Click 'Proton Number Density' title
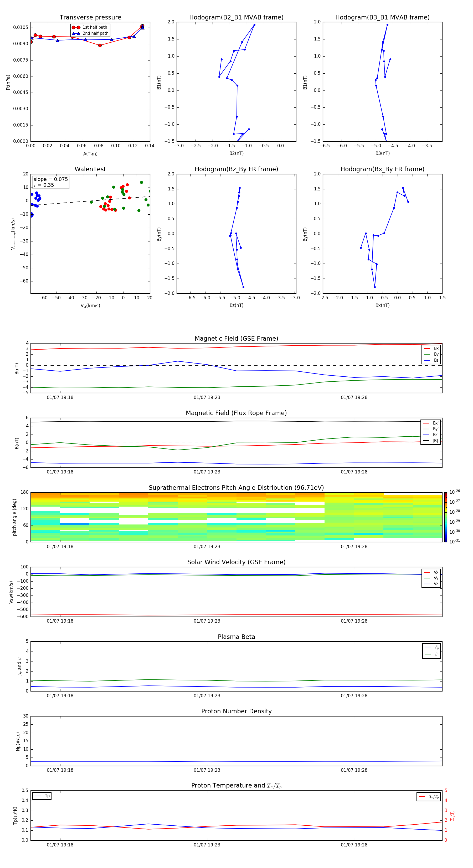 [236, 711]
